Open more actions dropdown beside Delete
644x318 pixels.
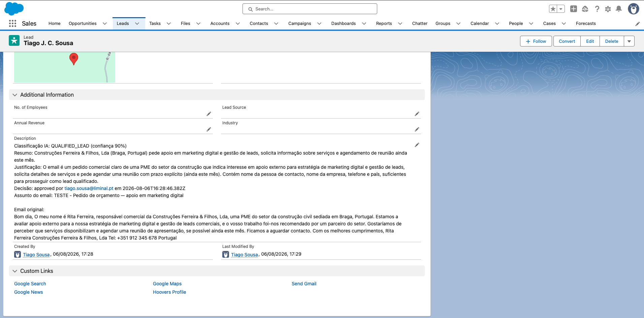[629, 41]
